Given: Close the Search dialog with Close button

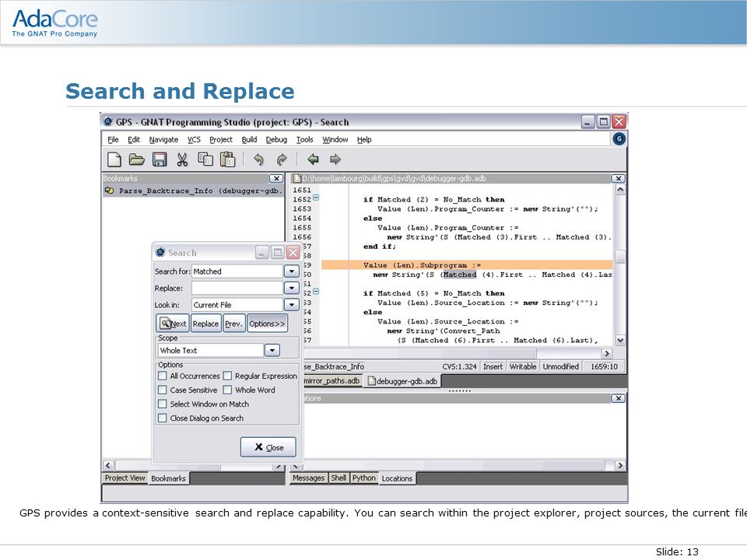Looking at the screenshot, I should click(x=268, y=447).
